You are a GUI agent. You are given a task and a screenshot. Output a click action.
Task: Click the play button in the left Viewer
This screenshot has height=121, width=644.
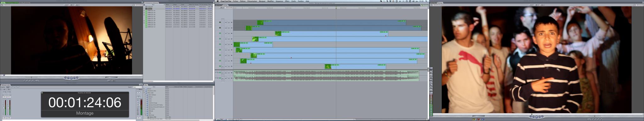click(71, 78)
